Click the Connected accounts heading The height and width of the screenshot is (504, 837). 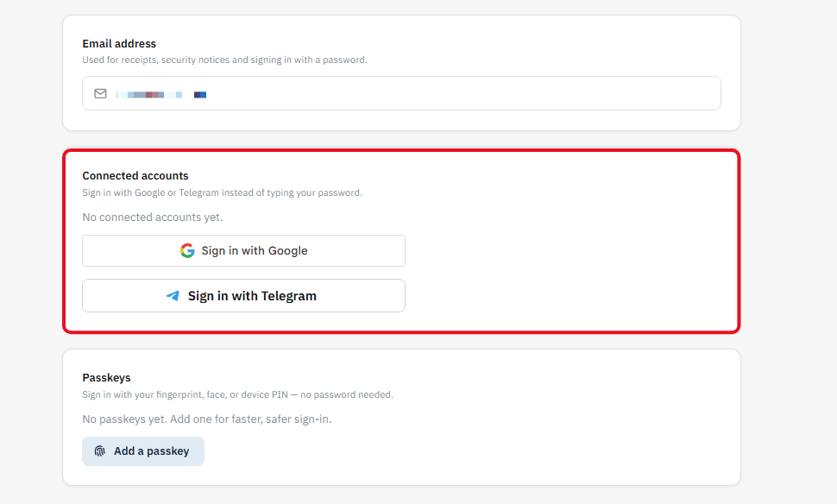click(x=135, y=176)
